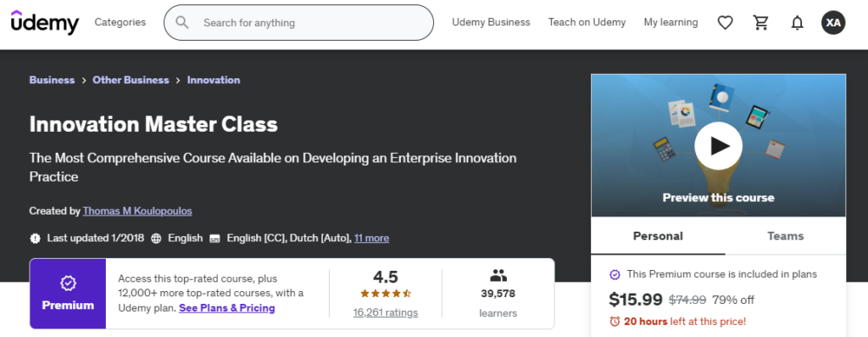Focus the Search for anything field

pyautogui.click(x=299, y=23)
